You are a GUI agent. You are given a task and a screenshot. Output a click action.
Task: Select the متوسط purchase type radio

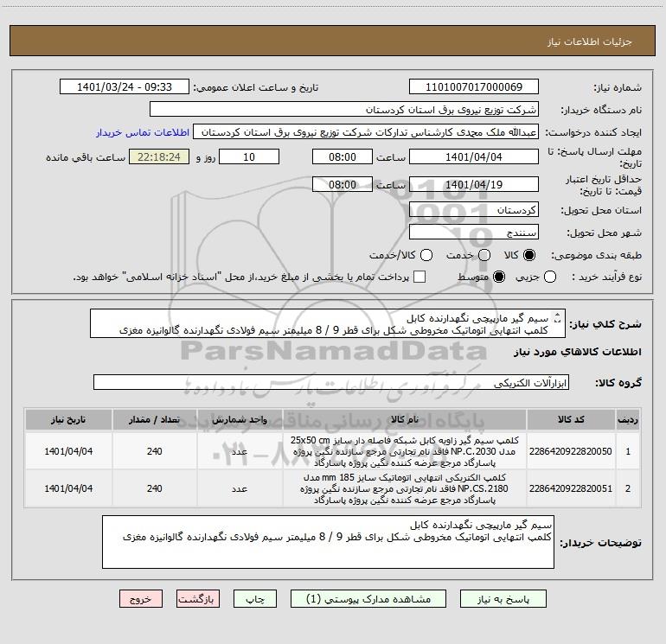click(x=499, y=277)
